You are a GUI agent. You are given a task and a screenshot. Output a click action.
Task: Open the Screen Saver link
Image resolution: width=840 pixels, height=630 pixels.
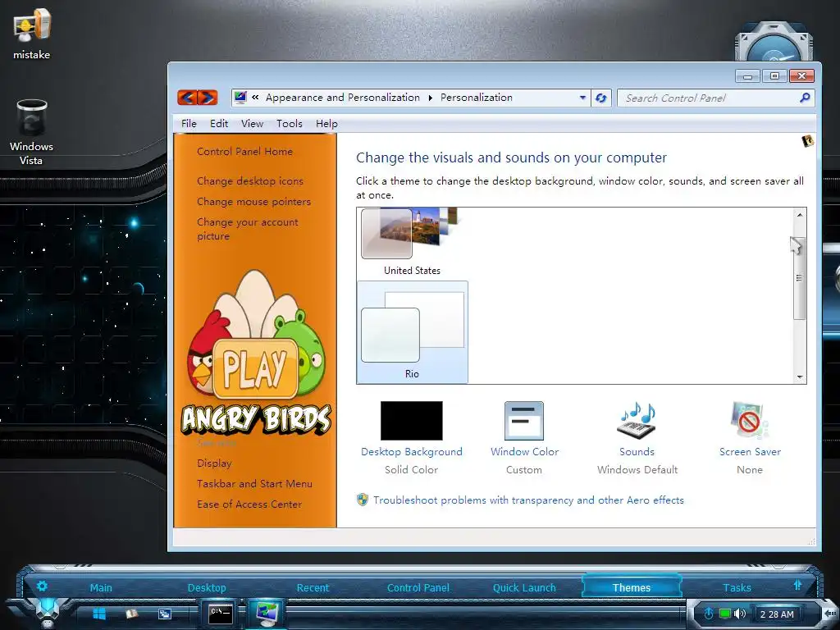pyautogui.click(x=750, y=452)
